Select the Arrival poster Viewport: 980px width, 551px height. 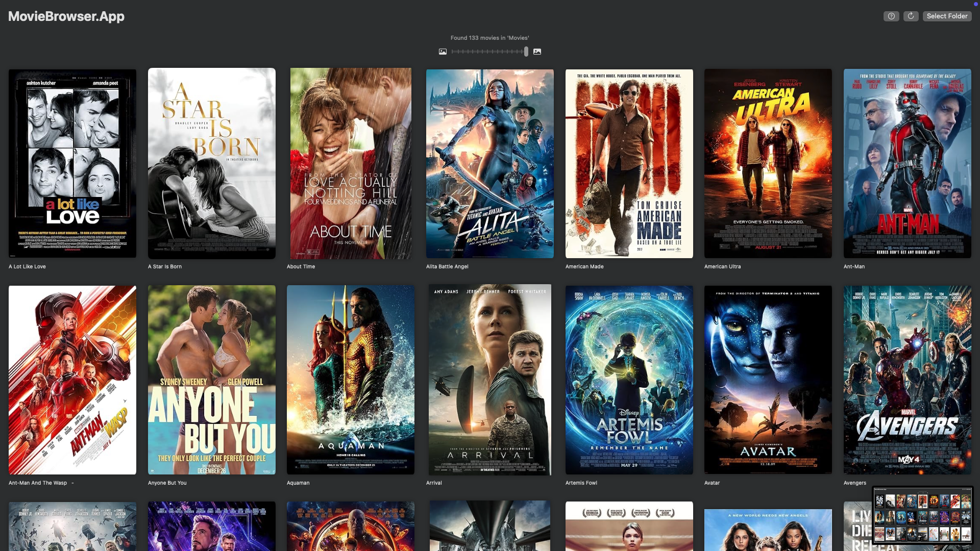coord(490,380)
